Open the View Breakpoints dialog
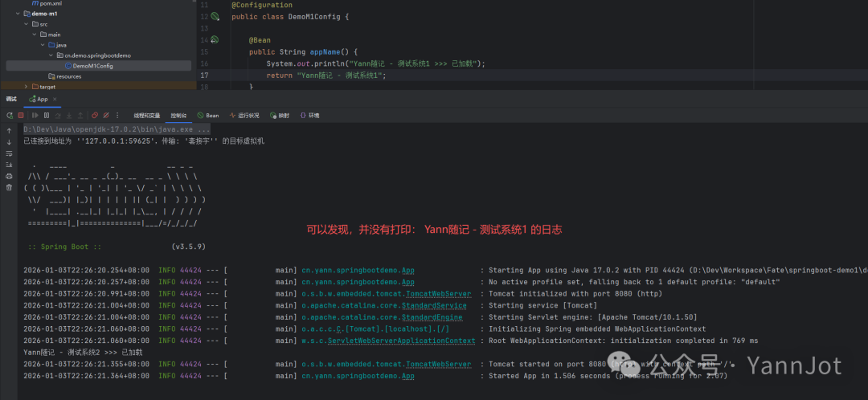Viewport: 868px width, 400px height. [95, 115]
